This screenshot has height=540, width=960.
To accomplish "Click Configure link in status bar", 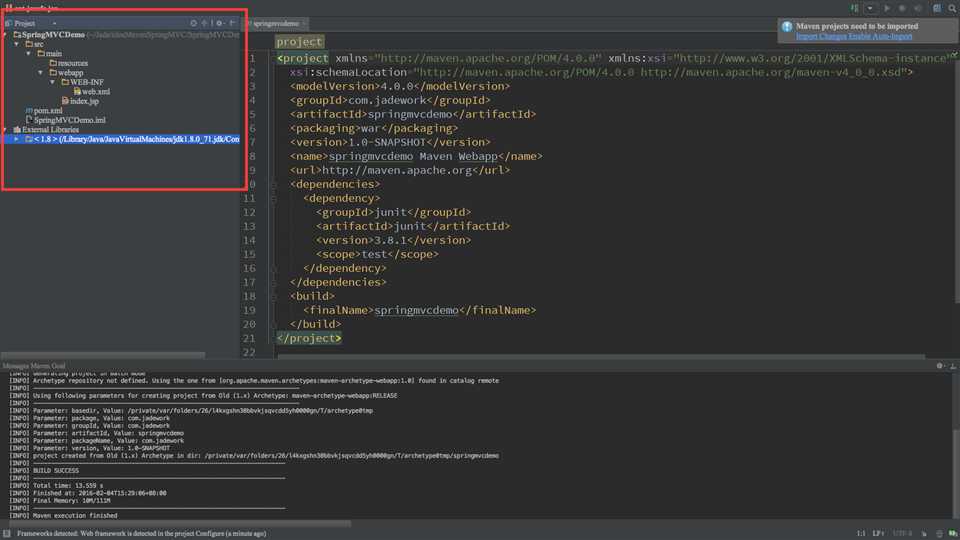I will point(209,534).
